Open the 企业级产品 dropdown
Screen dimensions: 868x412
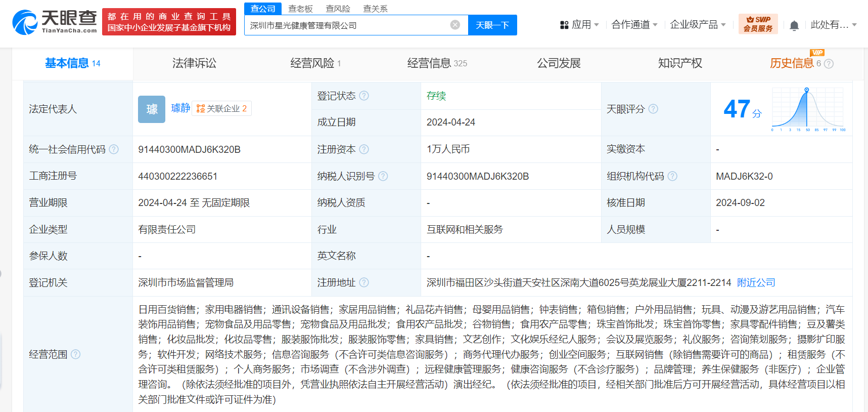click(x=697, y=25)
